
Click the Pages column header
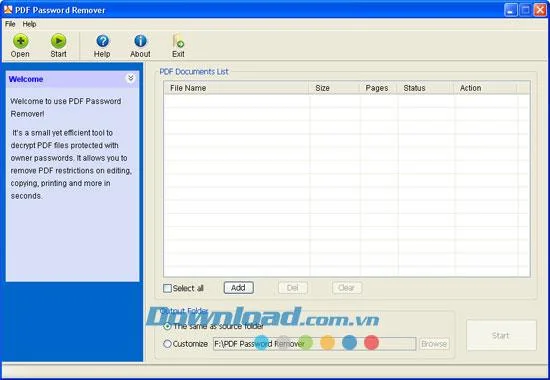pyautogui.click(x=378, y=88)
